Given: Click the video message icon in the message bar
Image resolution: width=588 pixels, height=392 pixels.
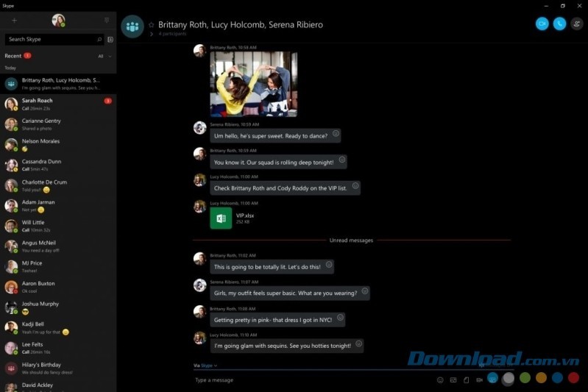Looking at the screenshot, I should pyautogui.click(x=479, y=380).
